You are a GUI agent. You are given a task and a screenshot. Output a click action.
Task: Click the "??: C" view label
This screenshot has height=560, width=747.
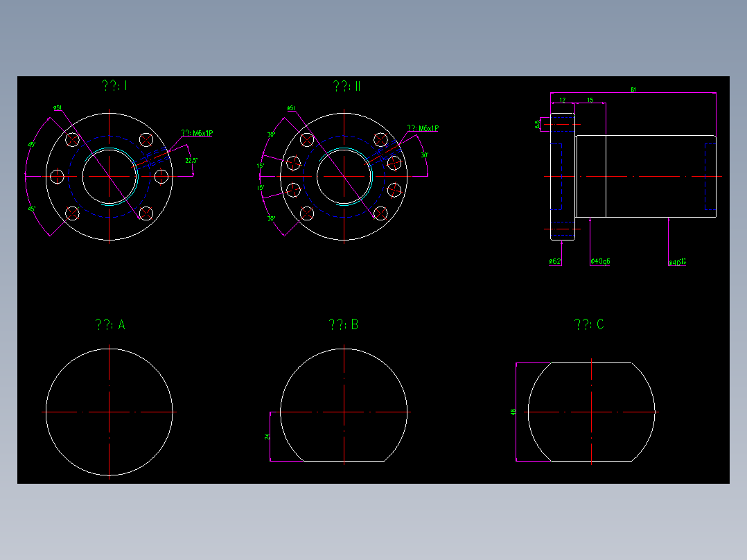[x=590, y=323]
